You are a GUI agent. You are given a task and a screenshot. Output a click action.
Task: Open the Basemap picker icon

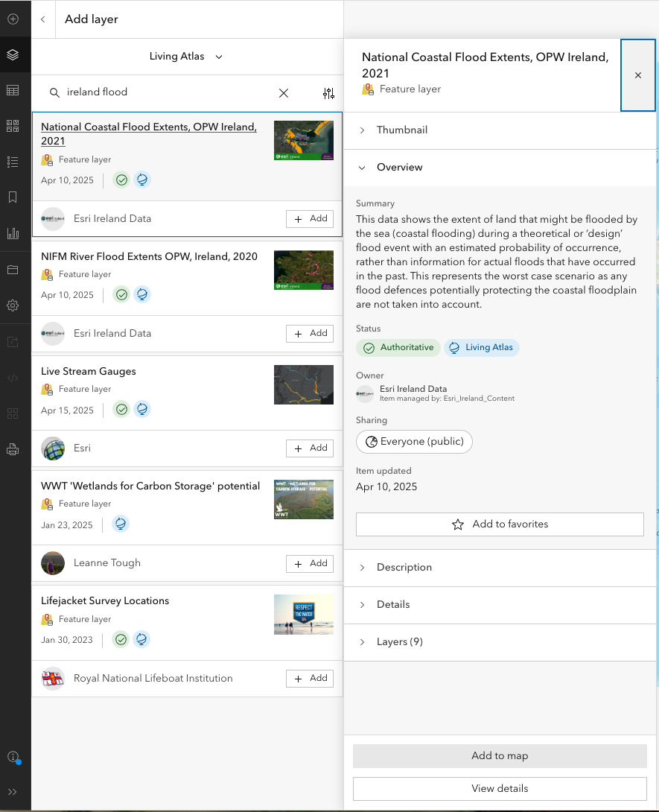pos(13,126)
